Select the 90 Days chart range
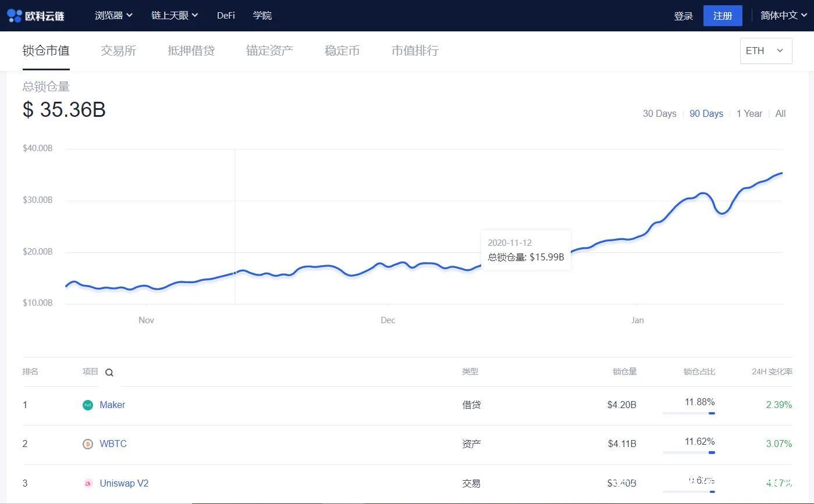Image resolution: width=814 pixels, height=504 pixels. click(706, 114)
